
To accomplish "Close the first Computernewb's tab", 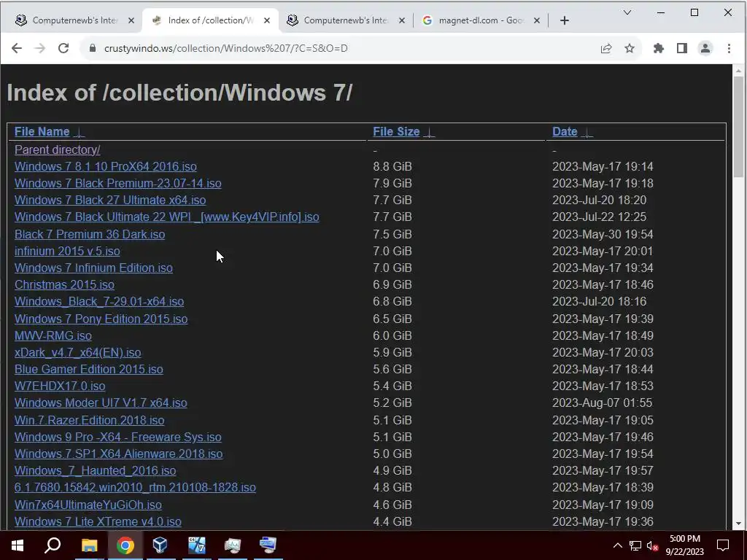I will (x=131, y=20).
